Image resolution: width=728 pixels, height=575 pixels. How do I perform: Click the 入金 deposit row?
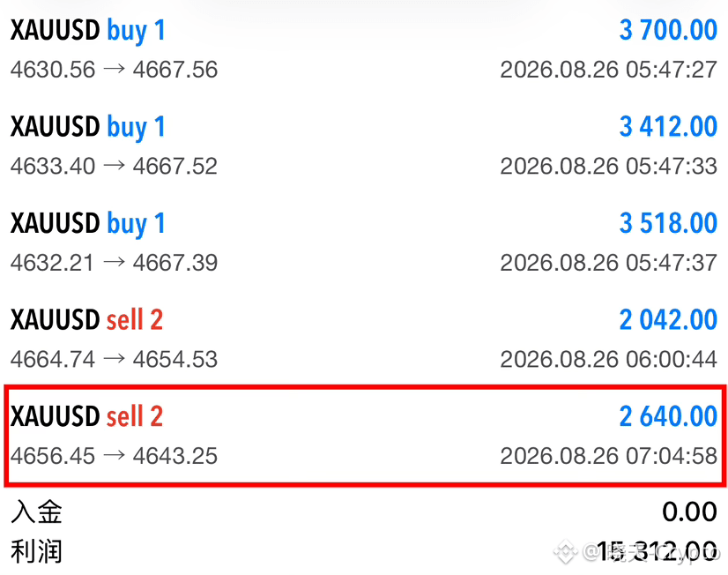coord(364,512)
